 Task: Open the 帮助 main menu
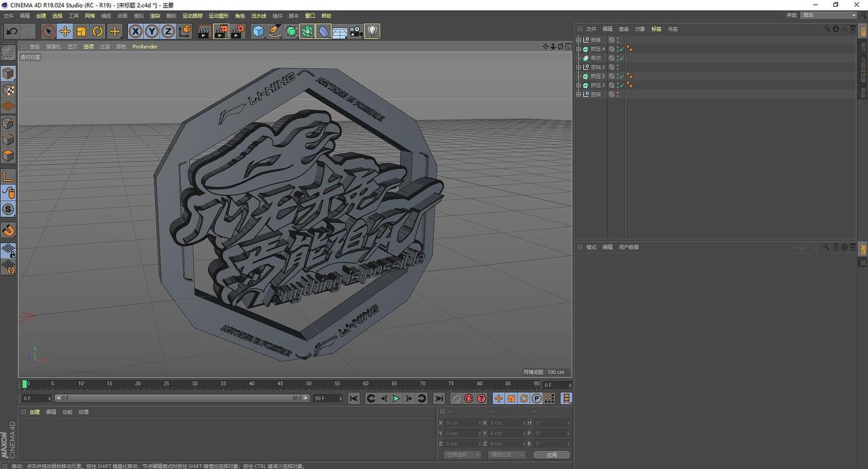(327, 16)
